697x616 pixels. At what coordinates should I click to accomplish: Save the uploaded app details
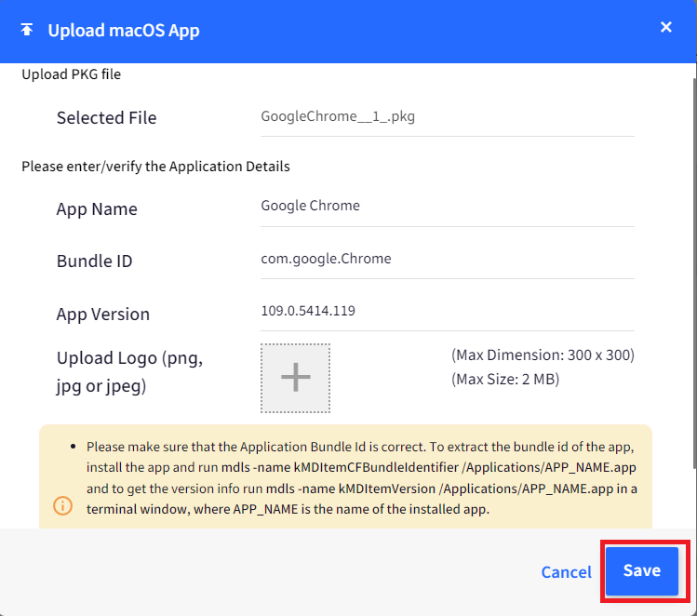click(642, 570)
